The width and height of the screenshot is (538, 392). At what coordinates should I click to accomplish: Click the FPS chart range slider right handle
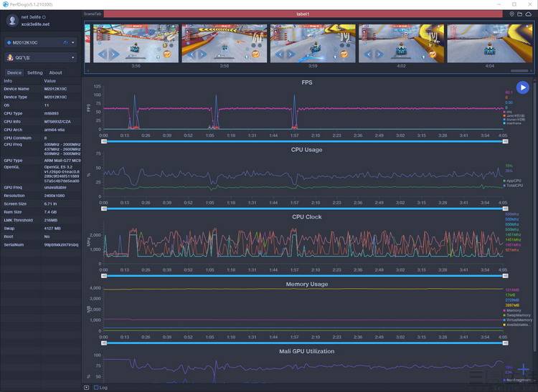tap(505, 141)
